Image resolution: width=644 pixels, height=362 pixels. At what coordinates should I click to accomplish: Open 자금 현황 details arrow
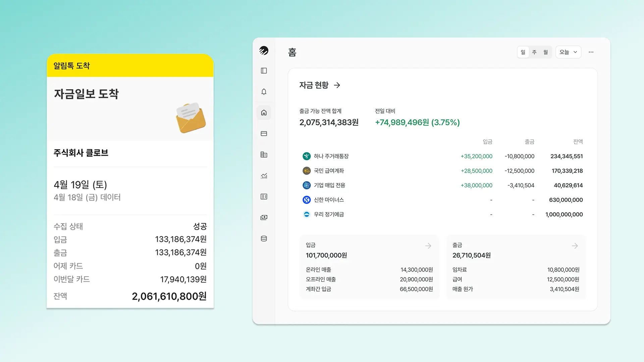coord(337,85)
